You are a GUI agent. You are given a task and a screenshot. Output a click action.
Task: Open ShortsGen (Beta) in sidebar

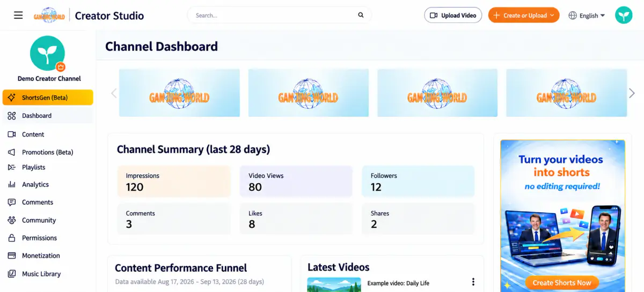48,98
